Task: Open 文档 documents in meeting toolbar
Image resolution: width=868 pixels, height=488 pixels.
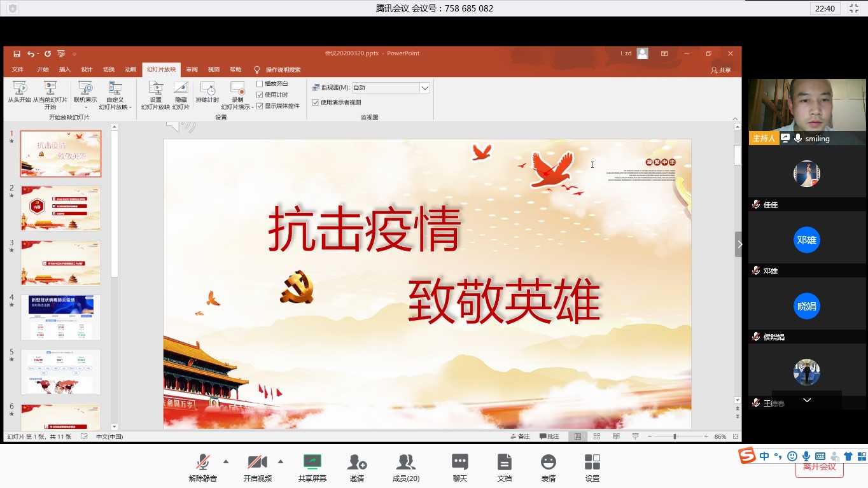Action: click(x=504, y=462)
